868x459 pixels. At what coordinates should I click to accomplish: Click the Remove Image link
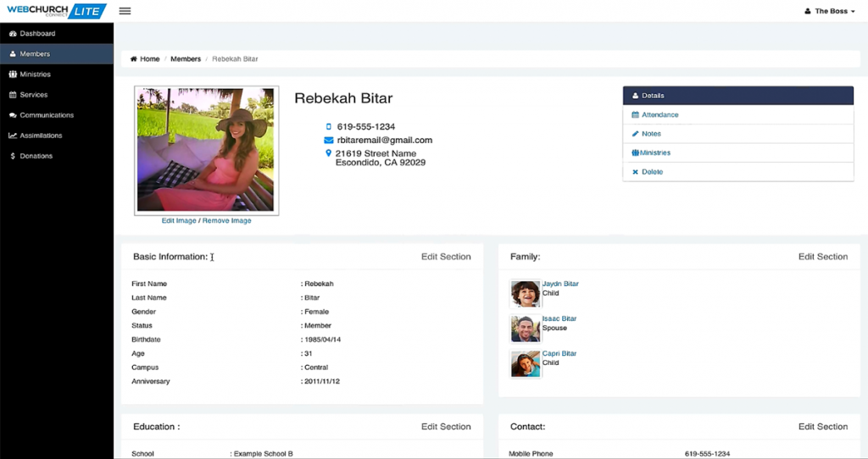click(226, 221)
